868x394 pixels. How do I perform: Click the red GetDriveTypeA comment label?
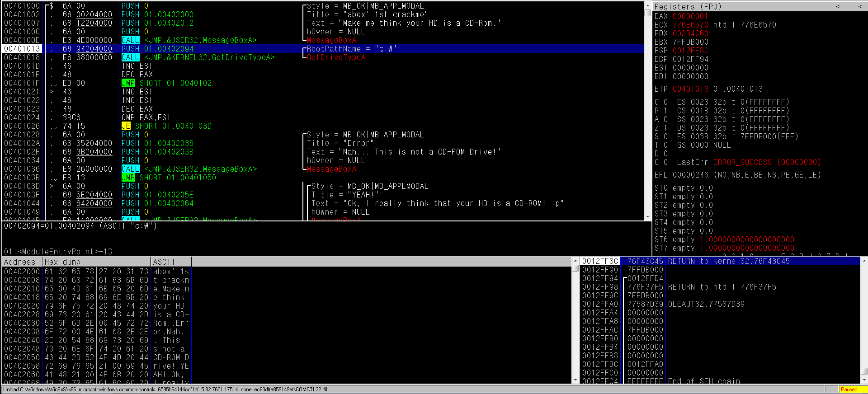point(336,57)
